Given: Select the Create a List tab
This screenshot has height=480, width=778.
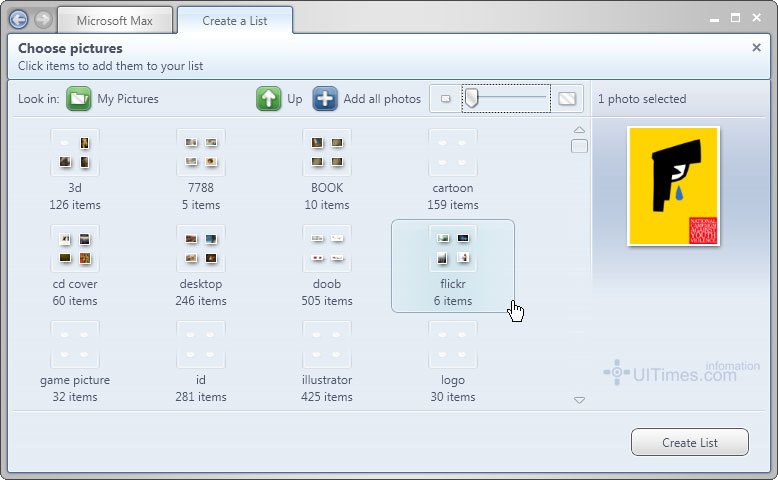Looking at the screenshot, I should (235, 20).
